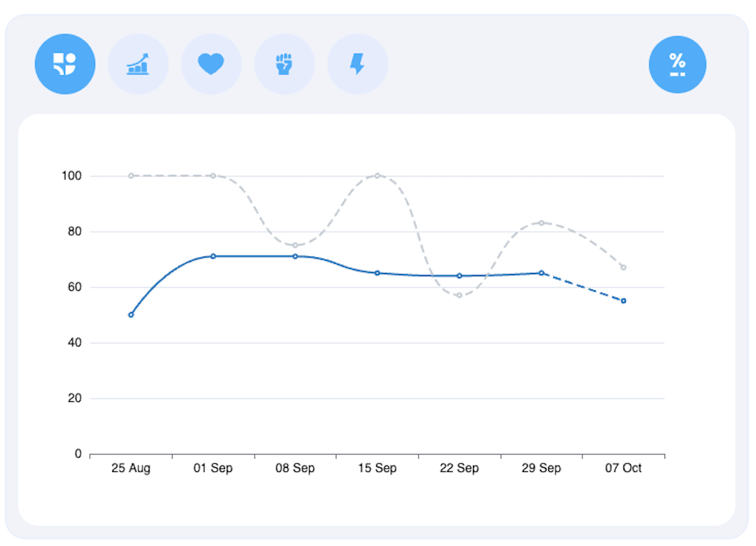Viewport: 756px width, 546px height.
Task: Select the overview shapes icon tab
Action: pos(65,64)
